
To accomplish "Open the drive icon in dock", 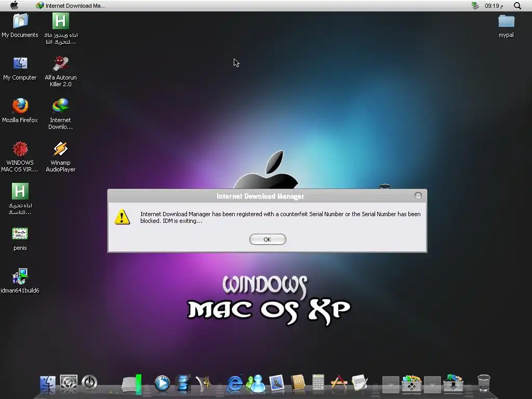I will tap(131, 384).
